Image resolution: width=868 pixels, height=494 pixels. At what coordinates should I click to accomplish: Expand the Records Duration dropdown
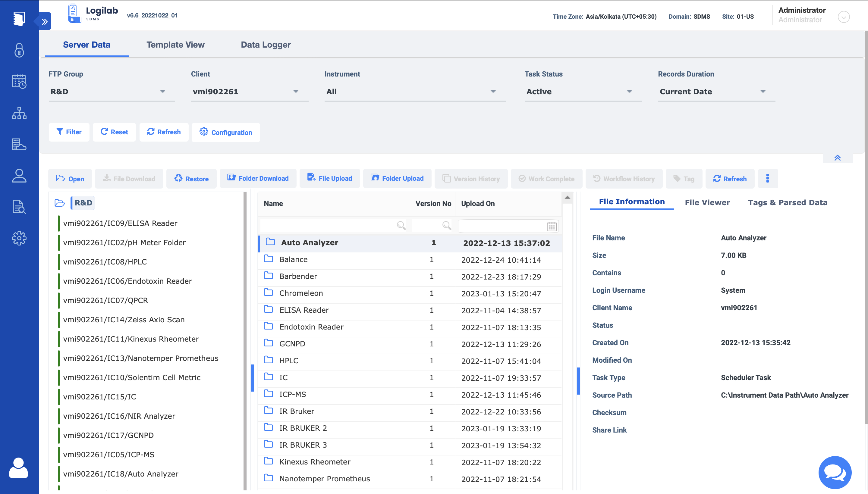(763, 92)
